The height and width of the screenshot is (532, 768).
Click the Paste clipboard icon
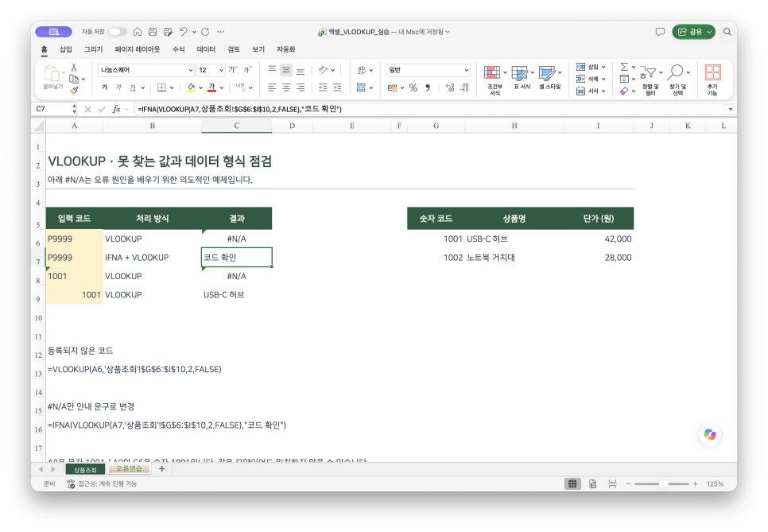[52, 73]
